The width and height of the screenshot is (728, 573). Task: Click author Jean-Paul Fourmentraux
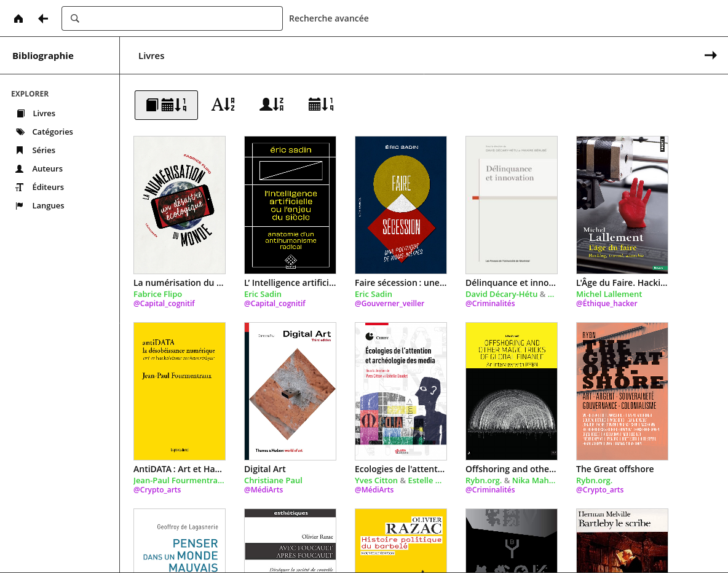coord(179,480)
